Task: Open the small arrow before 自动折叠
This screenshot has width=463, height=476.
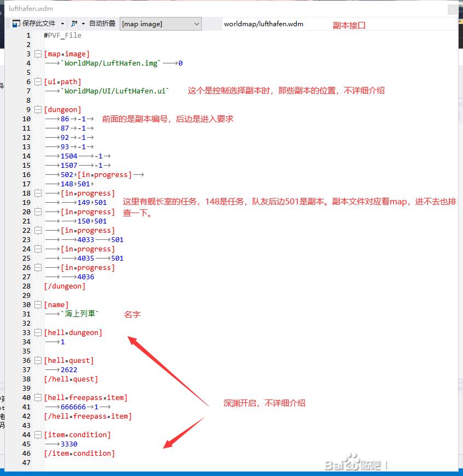Action: click(83, 23)
